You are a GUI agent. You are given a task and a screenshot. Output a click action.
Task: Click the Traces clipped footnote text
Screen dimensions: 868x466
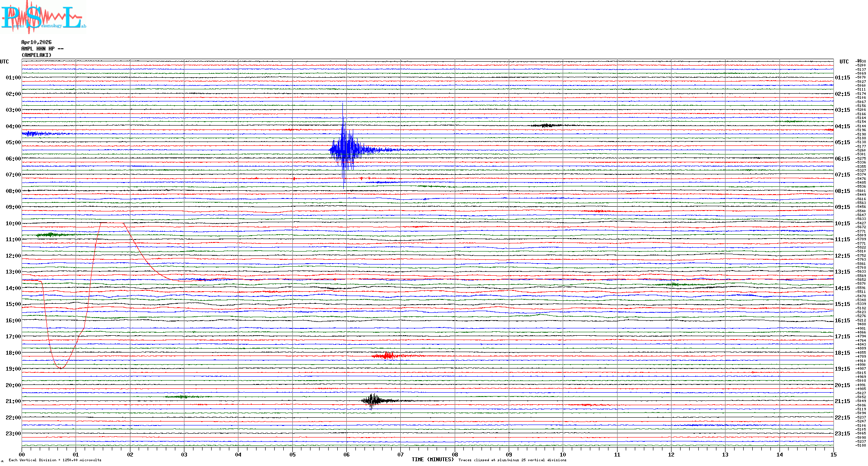click(512, 460)
